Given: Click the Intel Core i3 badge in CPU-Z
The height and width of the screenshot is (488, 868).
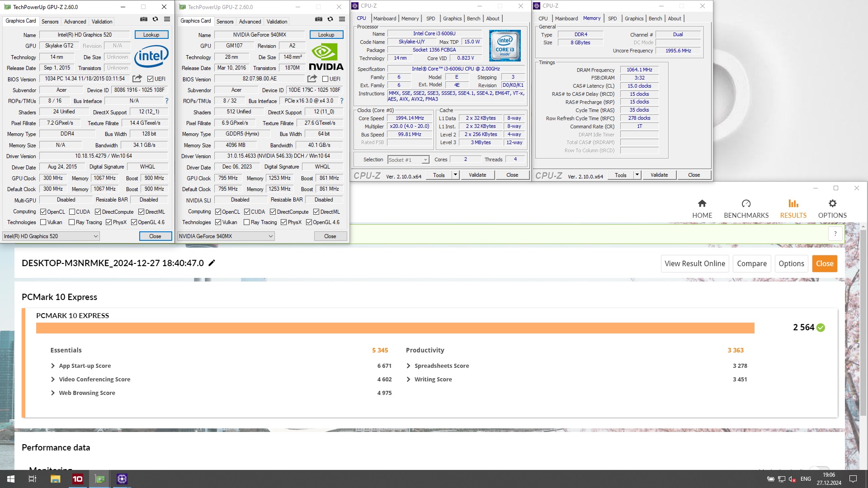Looking at the screenshot, I should tap(505, 46).
